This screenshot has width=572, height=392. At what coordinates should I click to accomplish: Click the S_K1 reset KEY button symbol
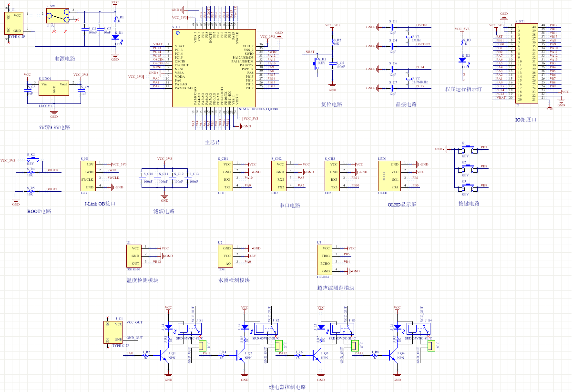316,63
